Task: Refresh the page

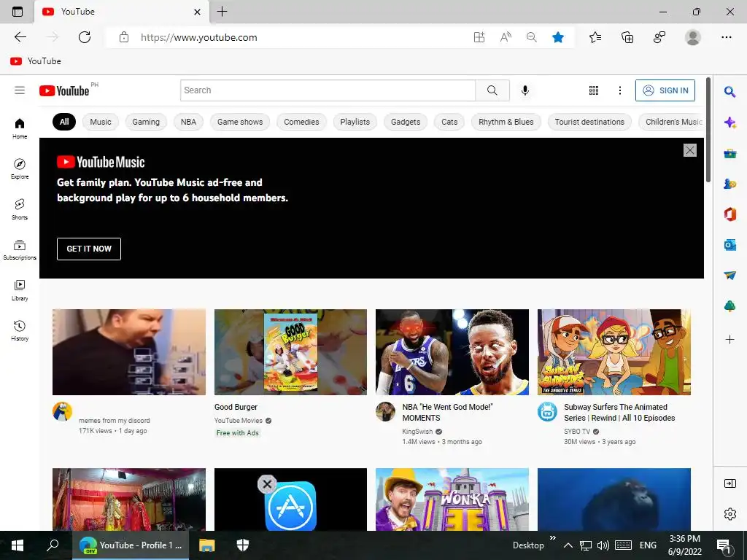Action: [x=85, y=37]
